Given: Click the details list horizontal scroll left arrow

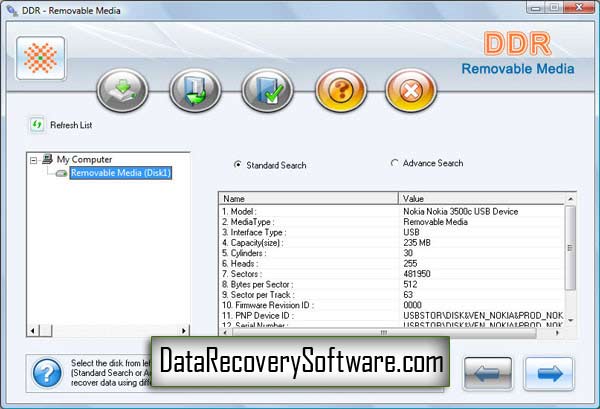Looking at the screenshot, I should (x=225, y=333).
